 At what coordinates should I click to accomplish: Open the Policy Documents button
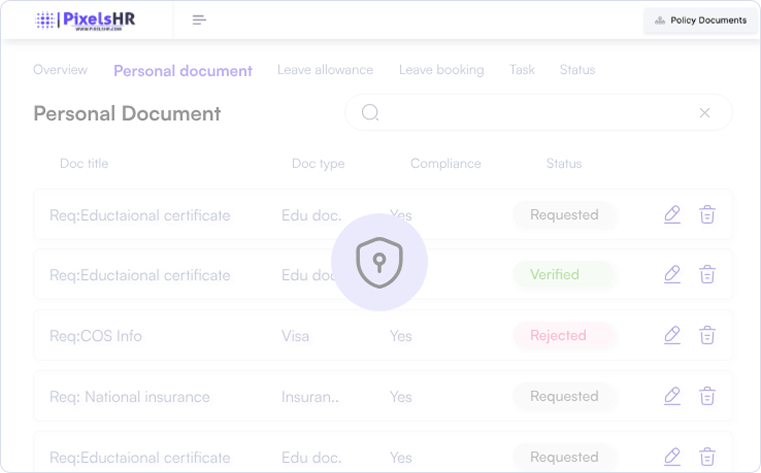[x=700, y=20]
